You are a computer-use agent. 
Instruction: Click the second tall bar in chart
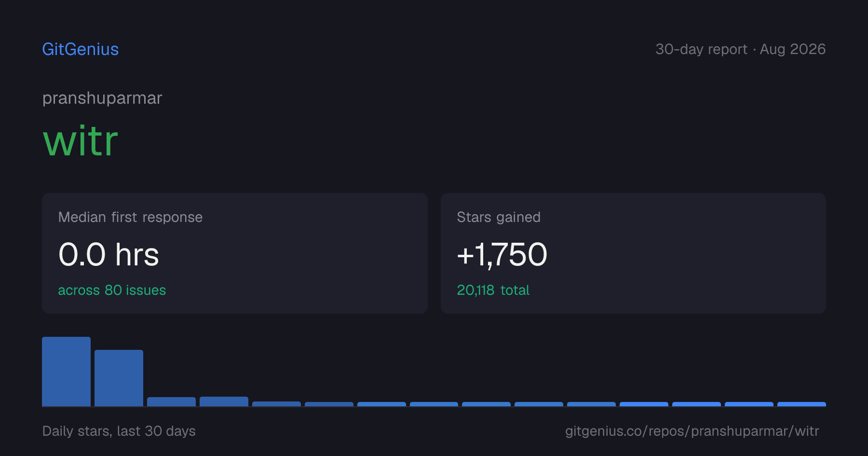(x=119, y=378)
